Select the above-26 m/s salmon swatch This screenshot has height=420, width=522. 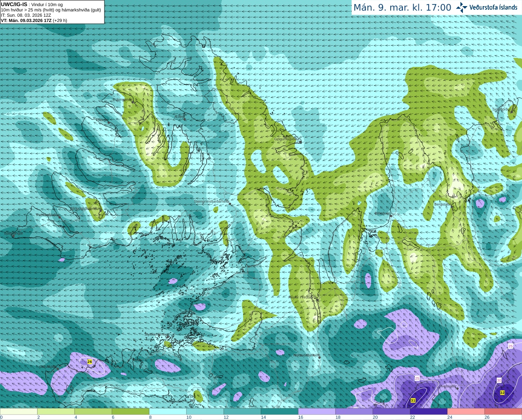(503, 411)
